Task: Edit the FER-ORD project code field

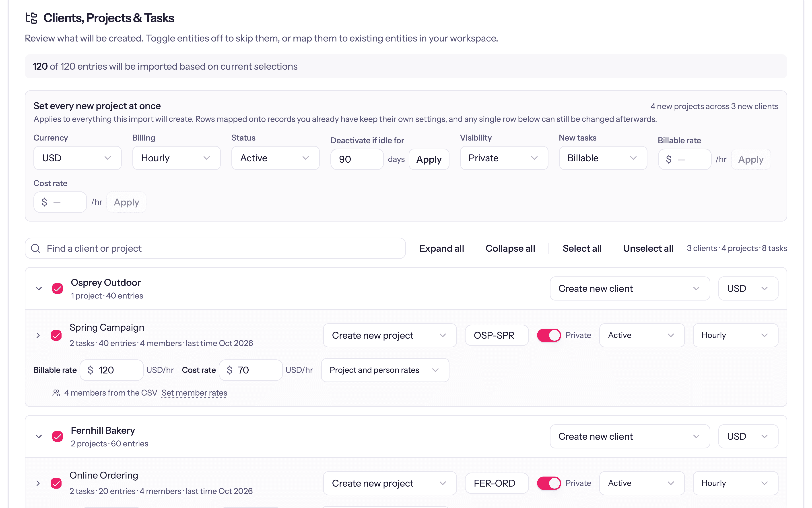Action: tap(497, 483)
